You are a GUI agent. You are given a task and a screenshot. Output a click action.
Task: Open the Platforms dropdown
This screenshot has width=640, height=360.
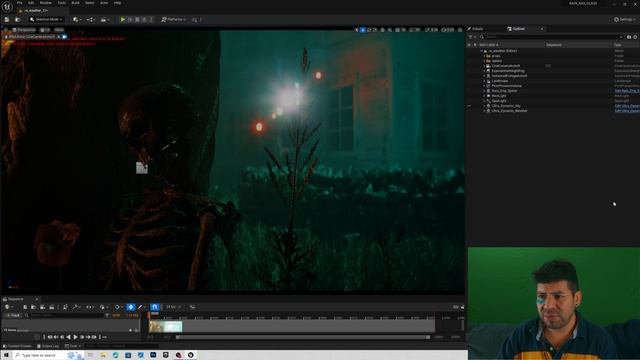coord(174,20)
